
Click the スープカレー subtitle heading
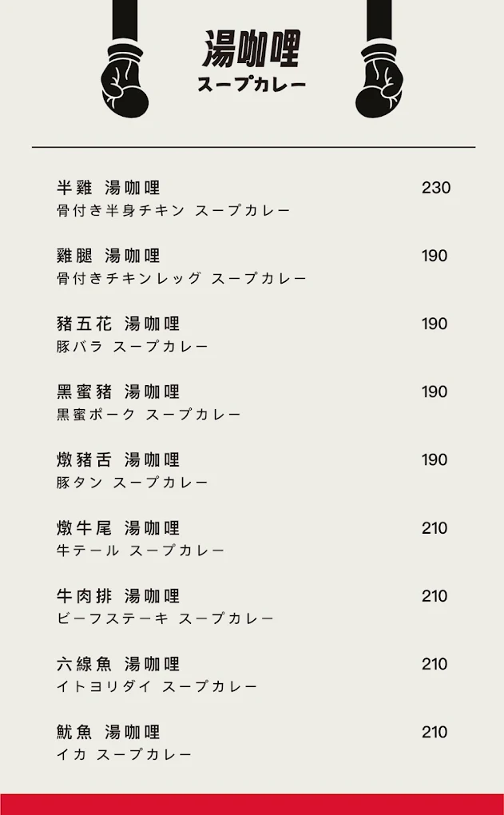click(x=252, y=85)
